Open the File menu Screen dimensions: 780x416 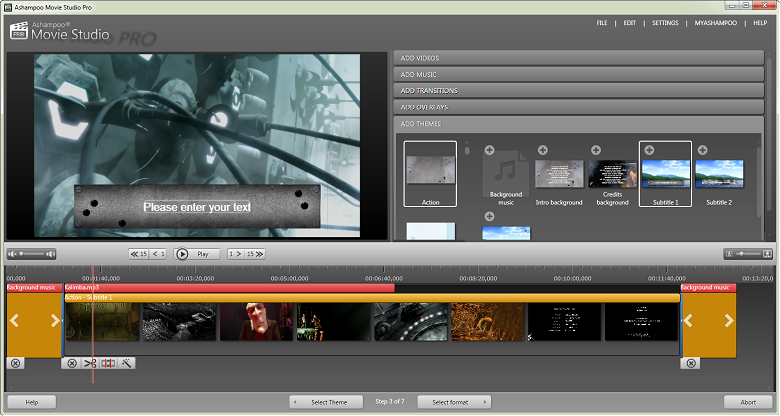tap(602, 22)
